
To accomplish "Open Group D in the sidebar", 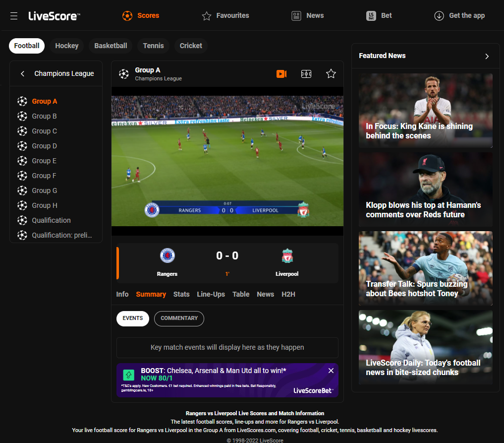I will pos(44,145).
